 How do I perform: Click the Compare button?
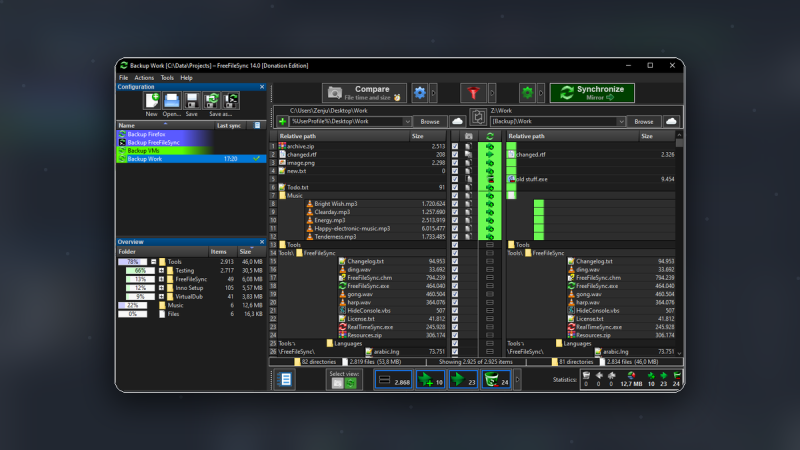tap(364, 93)
